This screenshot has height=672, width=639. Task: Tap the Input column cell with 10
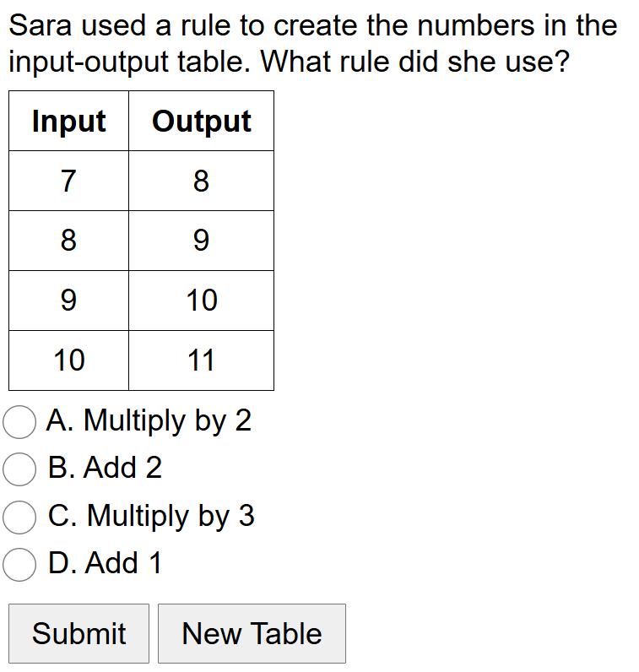(x=68, y=360)
